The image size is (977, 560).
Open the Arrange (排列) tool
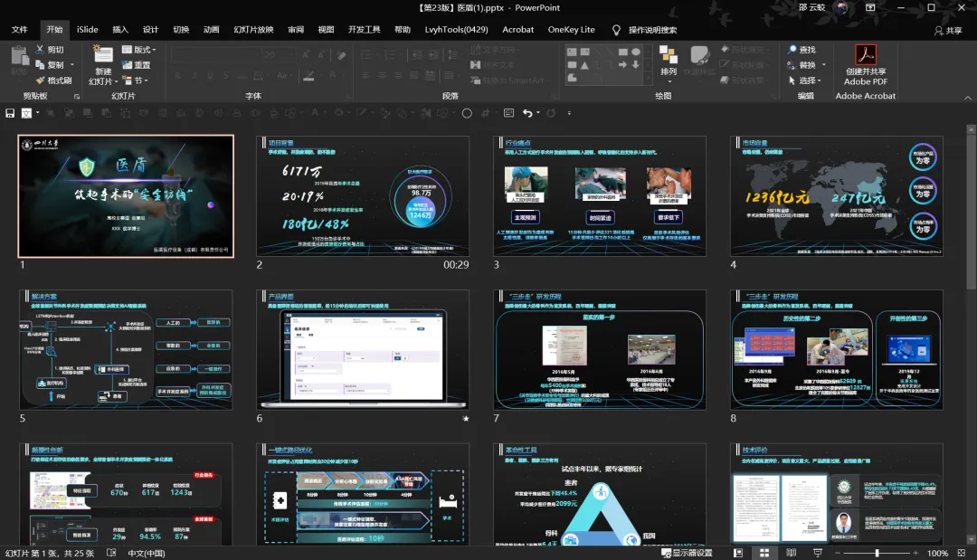click(669, 61)
